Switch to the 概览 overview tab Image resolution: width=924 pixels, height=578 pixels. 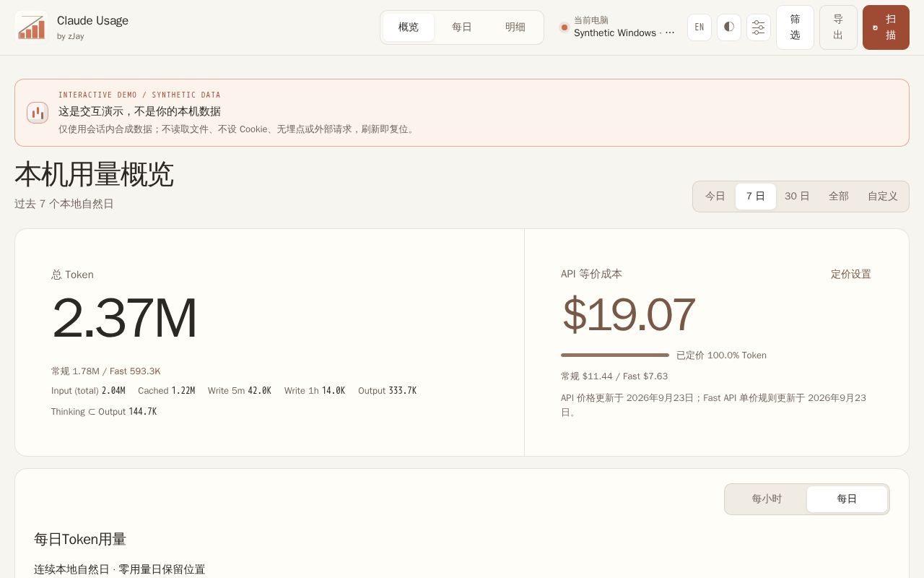click(409, 27)
